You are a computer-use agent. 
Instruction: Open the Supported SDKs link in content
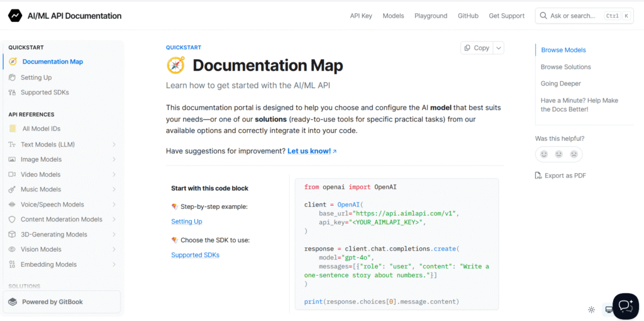pos(195,255)
